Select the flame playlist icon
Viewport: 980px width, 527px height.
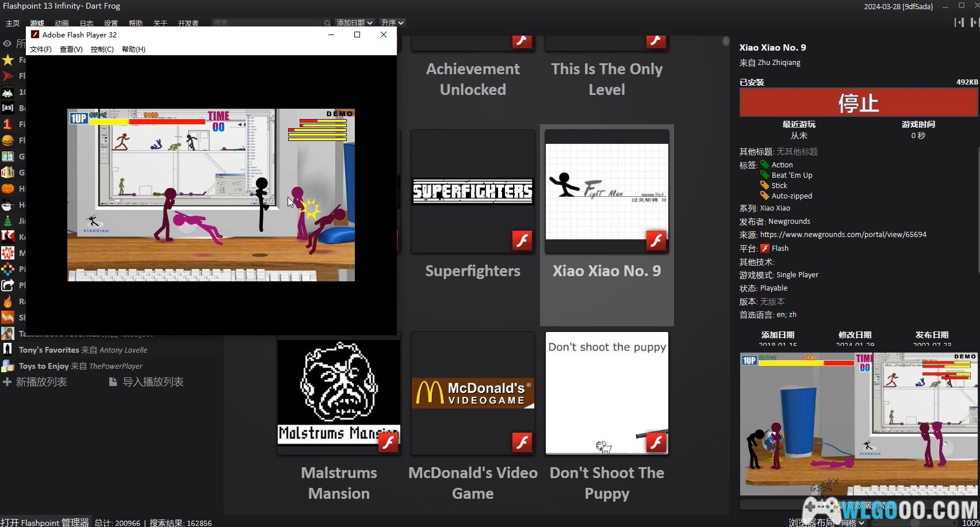[x=7, y=301]
